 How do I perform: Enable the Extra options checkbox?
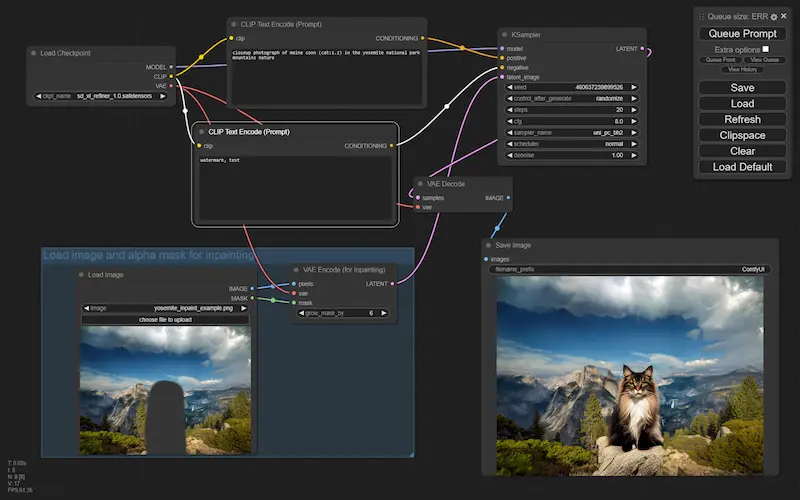pos(765,49)
